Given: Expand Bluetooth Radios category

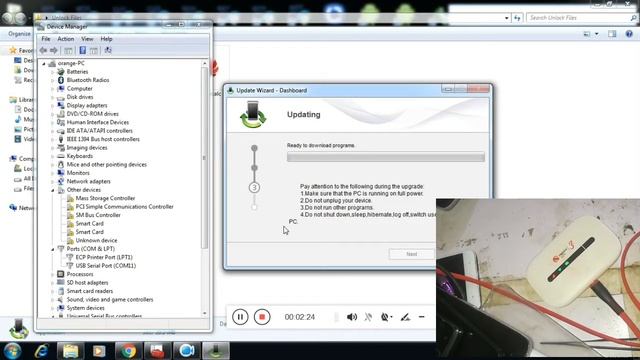Looking at the screenshot, I should click(x=53, y=80).
